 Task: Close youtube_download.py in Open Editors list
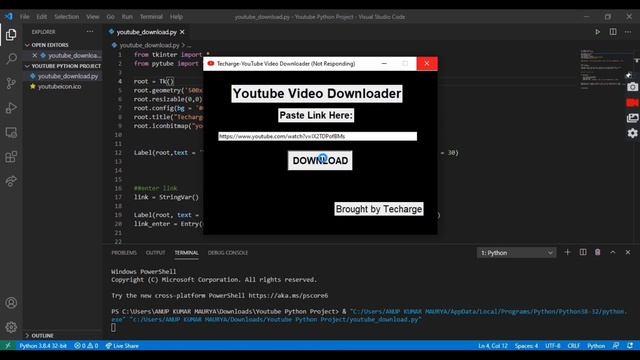click(35, 55)
